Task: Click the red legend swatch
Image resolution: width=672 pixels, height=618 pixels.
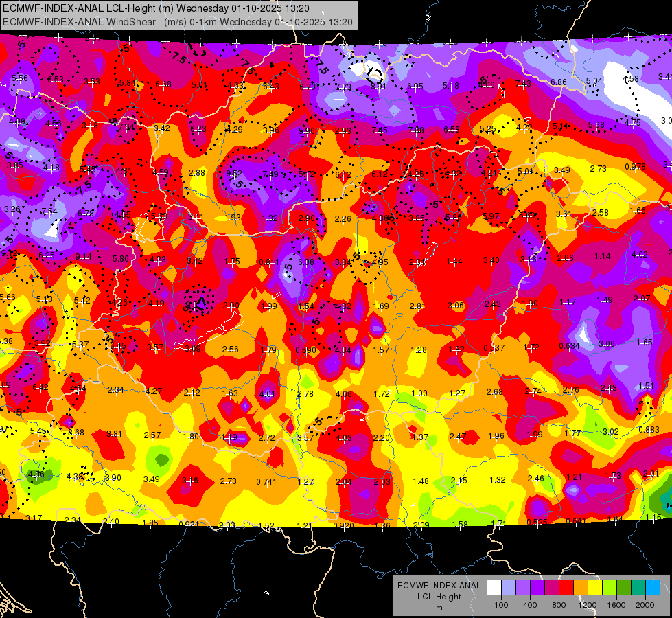Action: (x=566, y=587)
